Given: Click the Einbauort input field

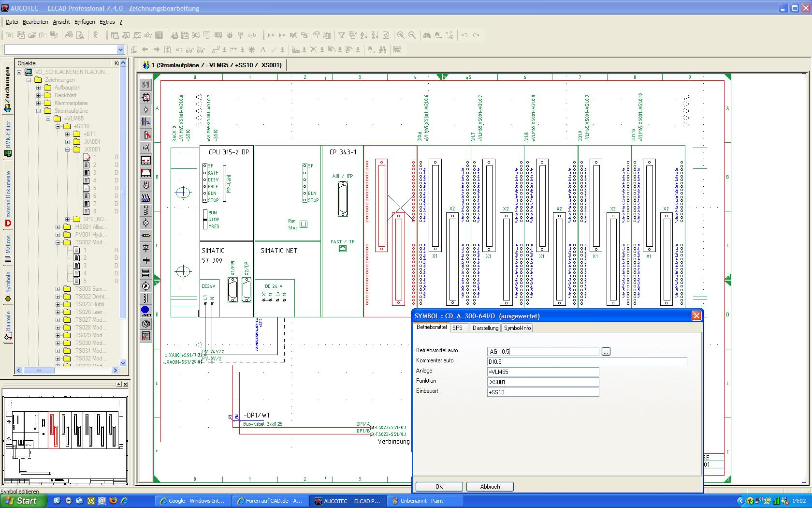Looking at the screenshot, I should (543, 392).
